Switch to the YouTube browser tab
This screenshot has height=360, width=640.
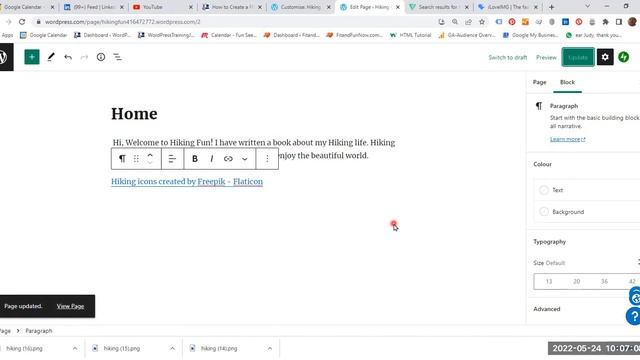[x=162, y=7]
